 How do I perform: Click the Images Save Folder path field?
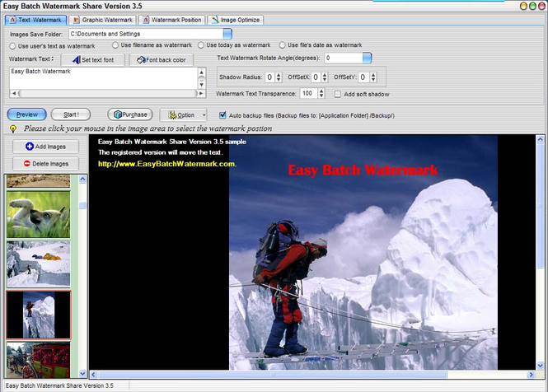pos(146,34)
